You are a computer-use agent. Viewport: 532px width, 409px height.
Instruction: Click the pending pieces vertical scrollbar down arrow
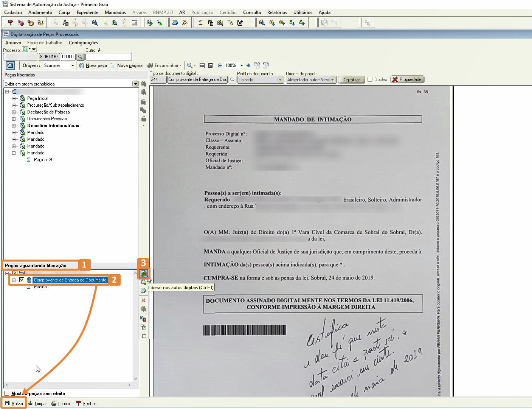136,379
